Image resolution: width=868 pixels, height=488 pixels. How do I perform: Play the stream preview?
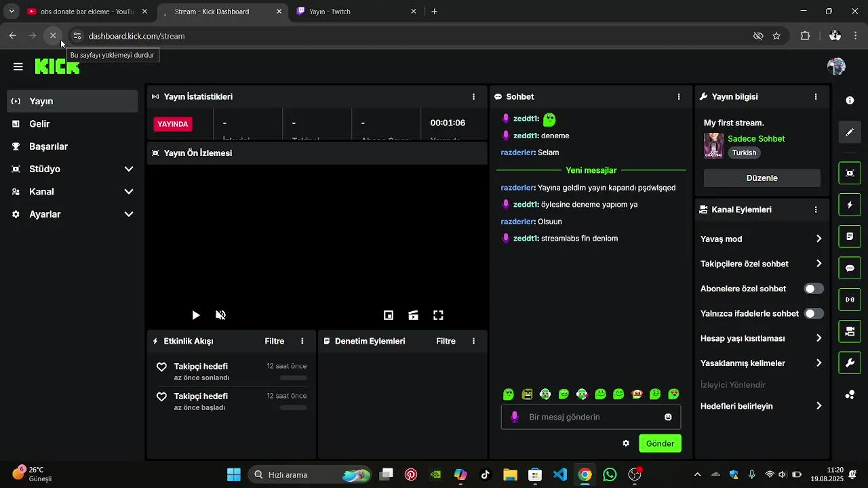(196, 315)
